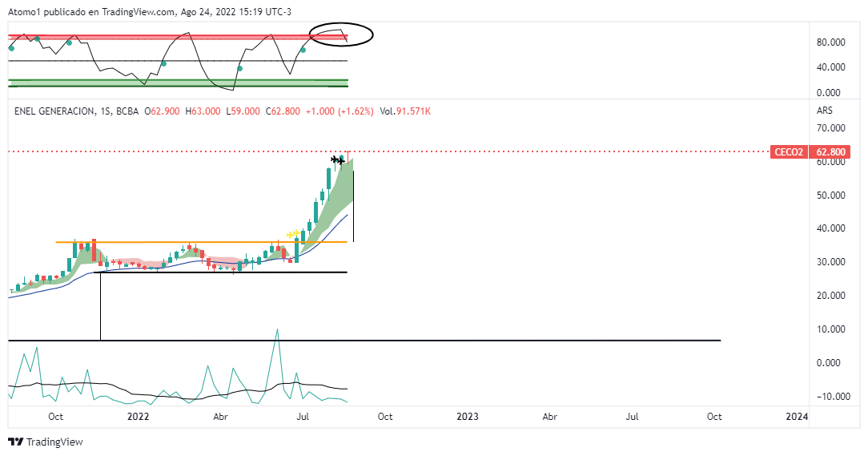Click the 20.000 price axis label
Viewport: 868px width, 456px height.
[831, 296]
